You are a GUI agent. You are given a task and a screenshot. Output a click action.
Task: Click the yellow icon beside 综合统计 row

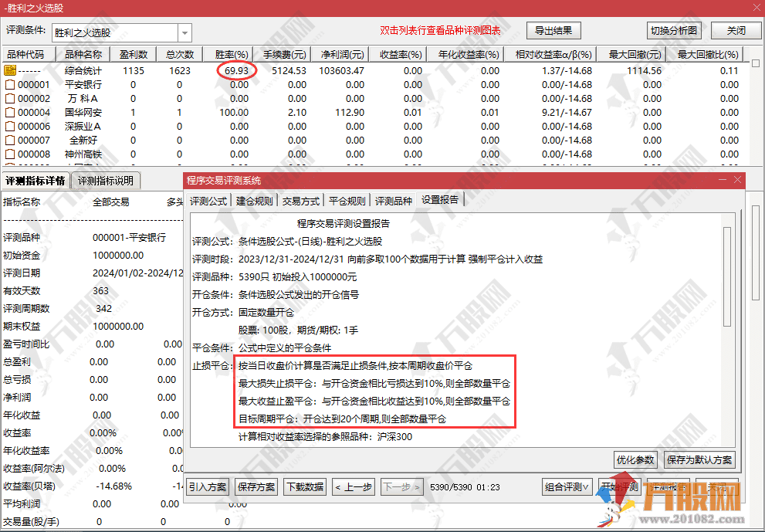click(x=10, y=71)
